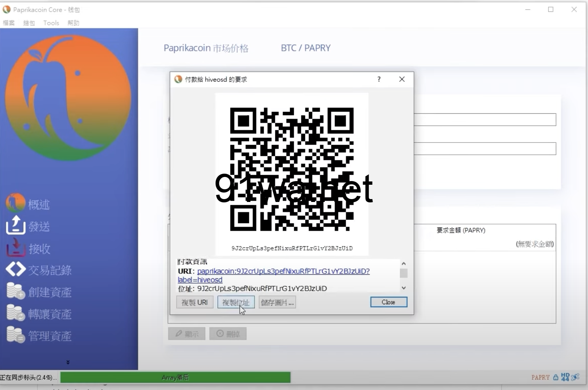Image resolution: width=588 pixels, height=390 pixels.
Task: Open the Tools menu
Action: 51,23
